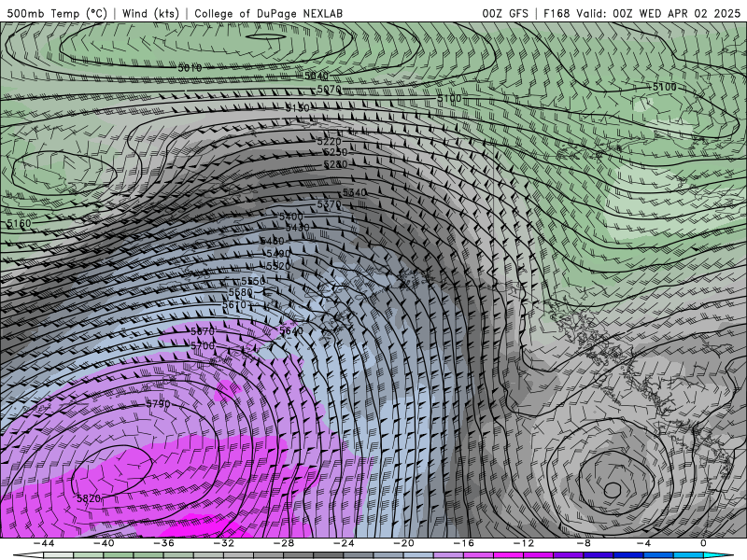747x560 pixels.
Task: Click the 5520 contour label
Action: (x=278, y=266)
